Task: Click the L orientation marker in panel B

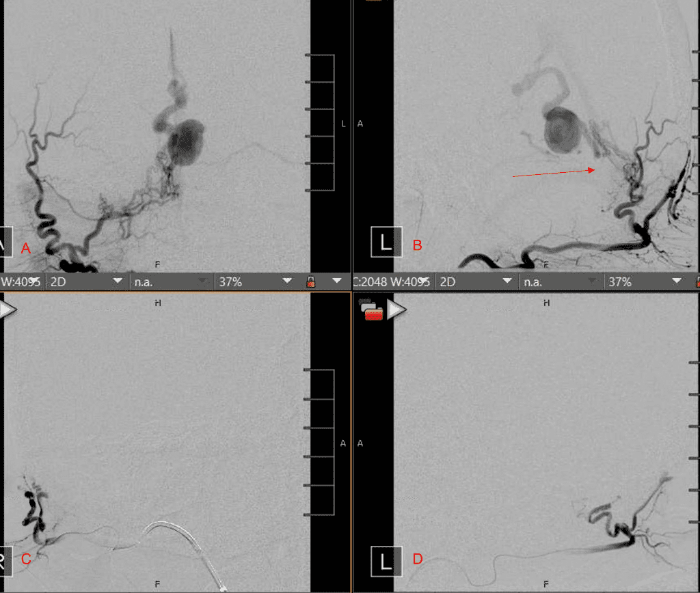Action: [386, 243]
